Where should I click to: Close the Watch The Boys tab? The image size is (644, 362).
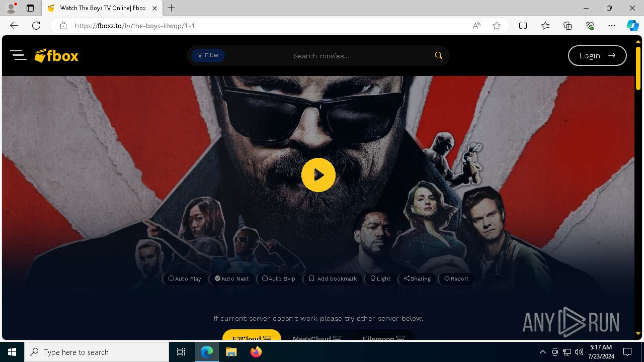click(154, 8)
